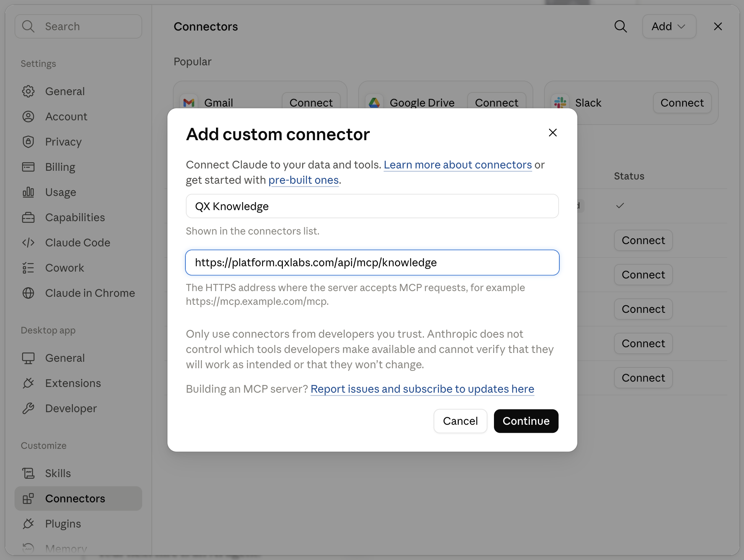The image size is (744, 560).
Task: Click the Connectors blocks icon
Action: click(28, 498)
